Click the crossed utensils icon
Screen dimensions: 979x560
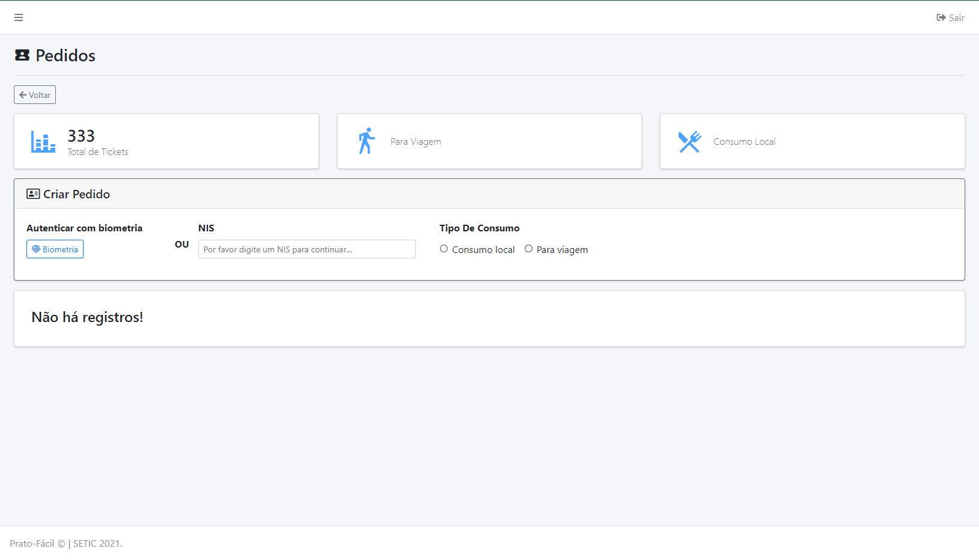(x=689, y=142)
